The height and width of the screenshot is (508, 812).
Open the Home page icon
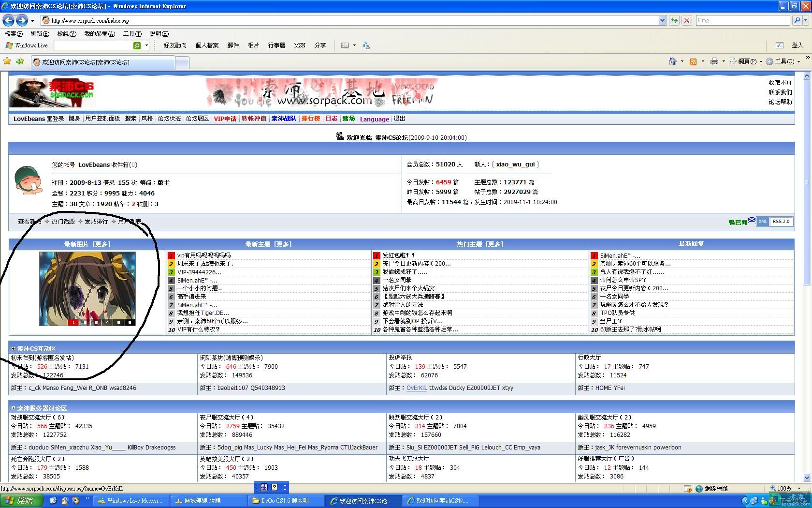click(x=672, y=61)
